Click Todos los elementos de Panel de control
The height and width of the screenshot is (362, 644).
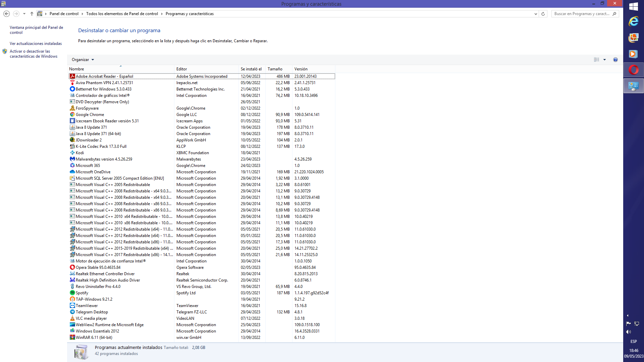[122, 14]
